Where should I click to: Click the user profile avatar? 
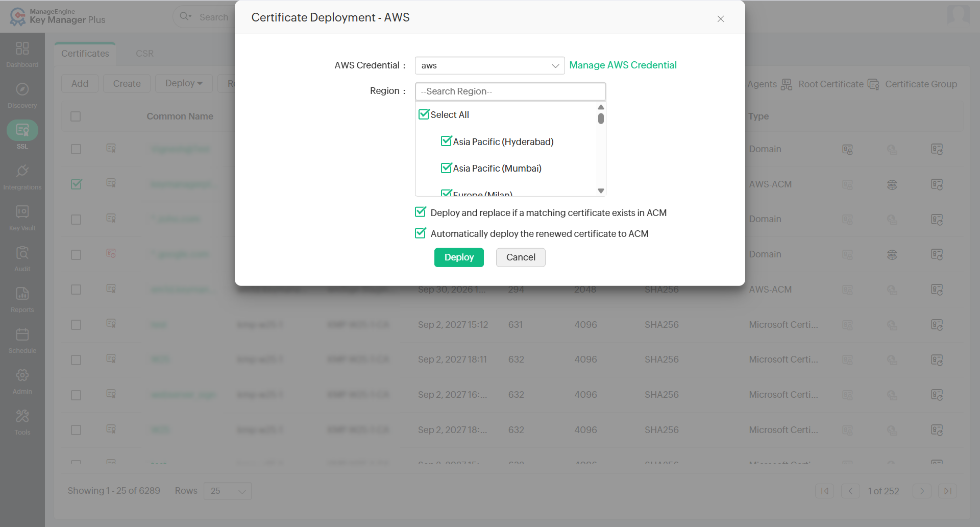tap(958, 14)
